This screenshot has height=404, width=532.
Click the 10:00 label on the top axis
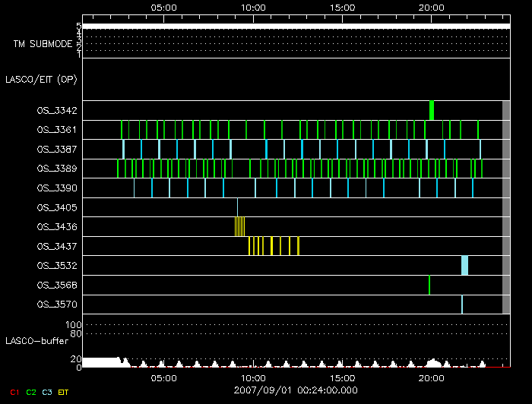pyautogui.click(x=253, y=7)
